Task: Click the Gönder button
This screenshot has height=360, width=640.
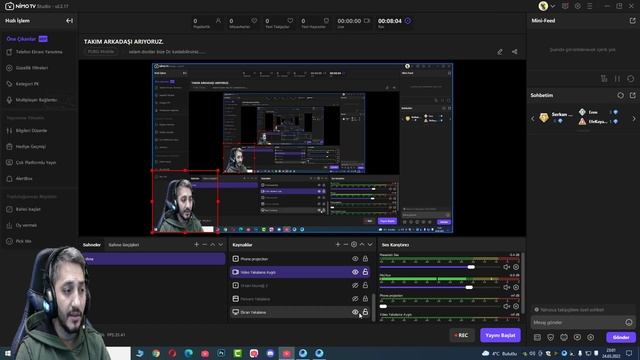Action: click(x=621, y=338)
